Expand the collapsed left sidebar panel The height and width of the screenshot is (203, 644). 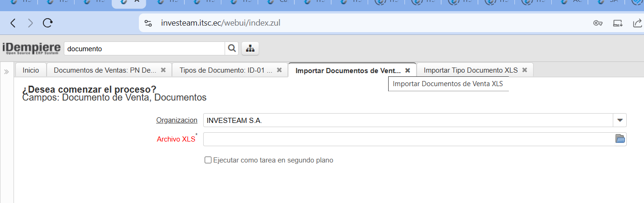coord(7,72)
